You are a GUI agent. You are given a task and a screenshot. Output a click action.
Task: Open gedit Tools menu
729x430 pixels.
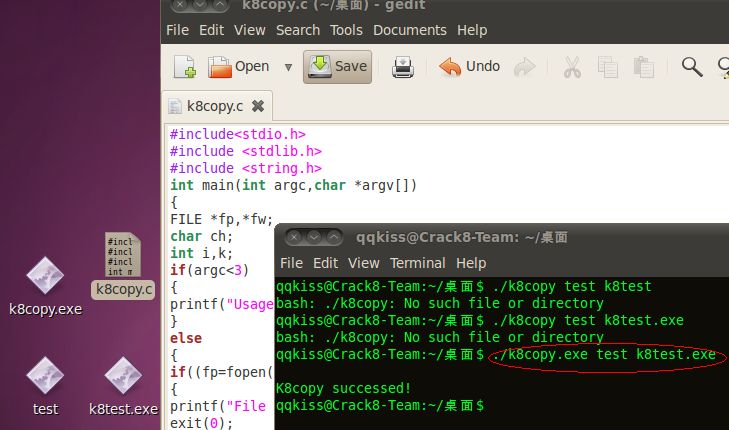pyautogui.click(x=346, y=30)
